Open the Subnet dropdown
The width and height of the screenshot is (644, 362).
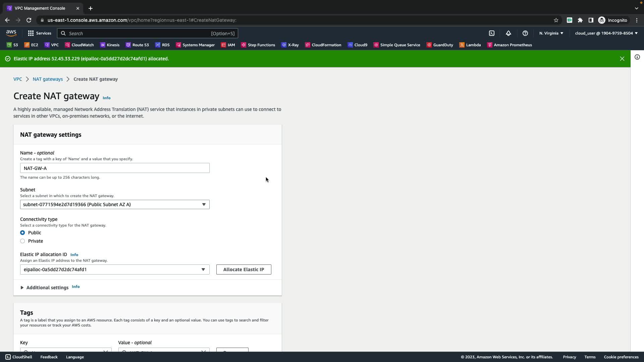pos(115,204)
